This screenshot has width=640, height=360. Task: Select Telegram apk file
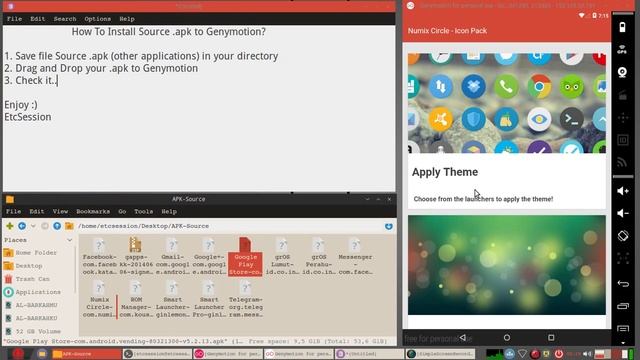(x=245, y=299)
